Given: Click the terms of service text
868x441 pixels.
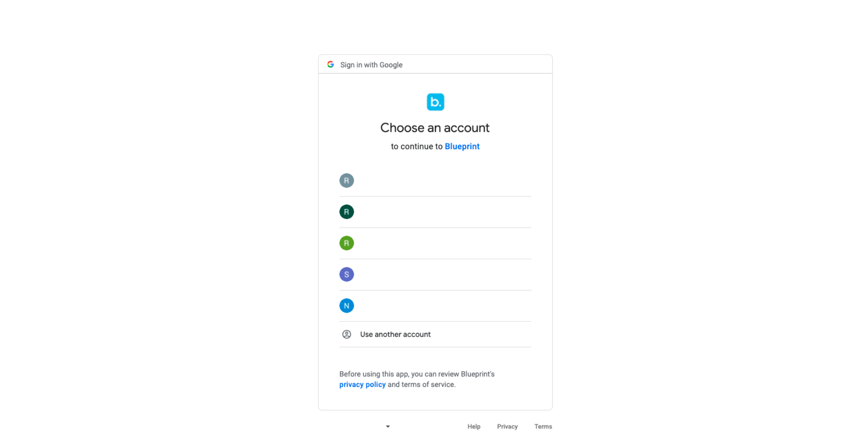Looking at the screenshot, I should 428,385.
